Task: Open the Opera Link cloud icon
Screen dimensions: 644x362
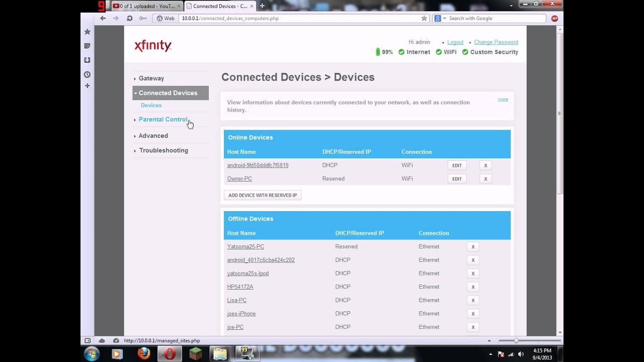Action: tap(102, 340)
